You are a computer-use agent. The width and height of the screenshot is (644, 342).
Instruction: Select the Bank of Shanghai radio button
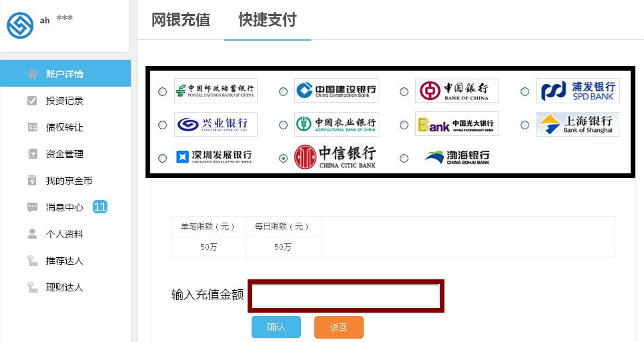(x=525, y=125)
